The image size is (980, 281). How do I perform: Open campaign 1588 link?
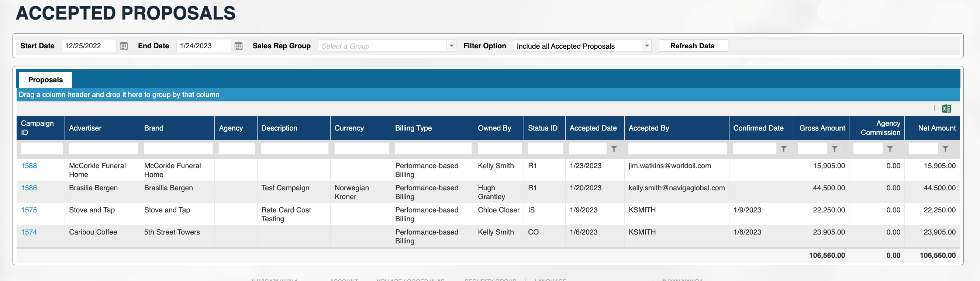click(x=29, y=166)
